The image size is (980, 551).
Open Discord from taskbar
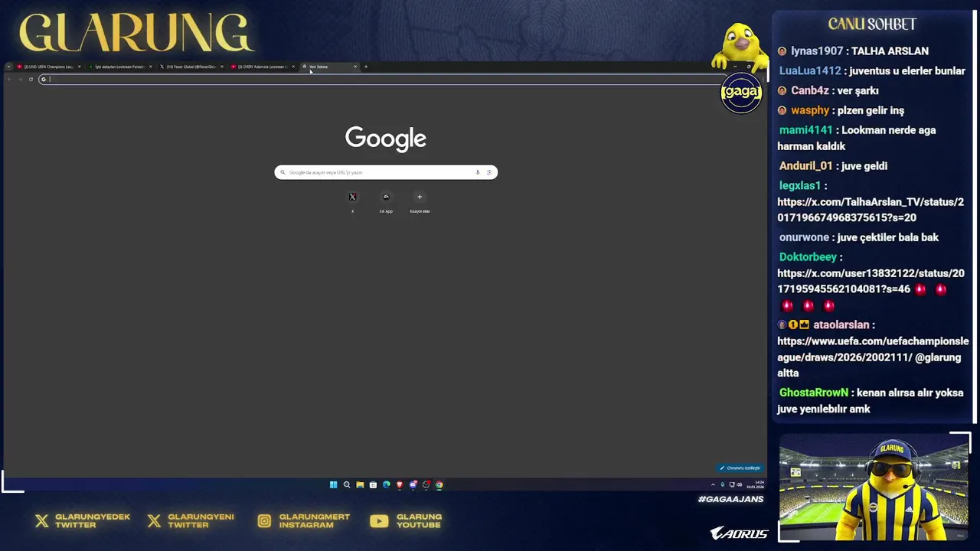413,484
